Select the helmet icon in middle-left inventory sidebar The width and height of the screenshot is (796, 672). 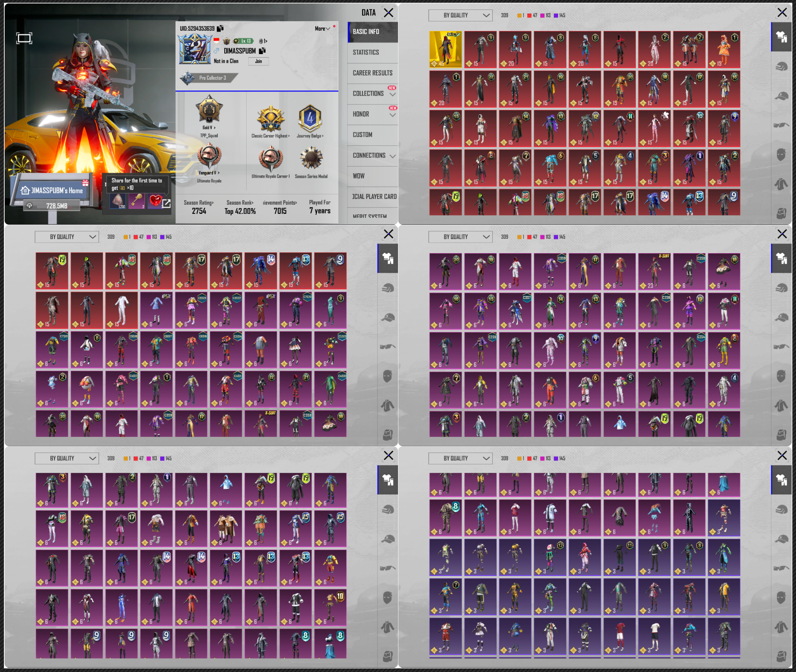click(x=388, y=288)
